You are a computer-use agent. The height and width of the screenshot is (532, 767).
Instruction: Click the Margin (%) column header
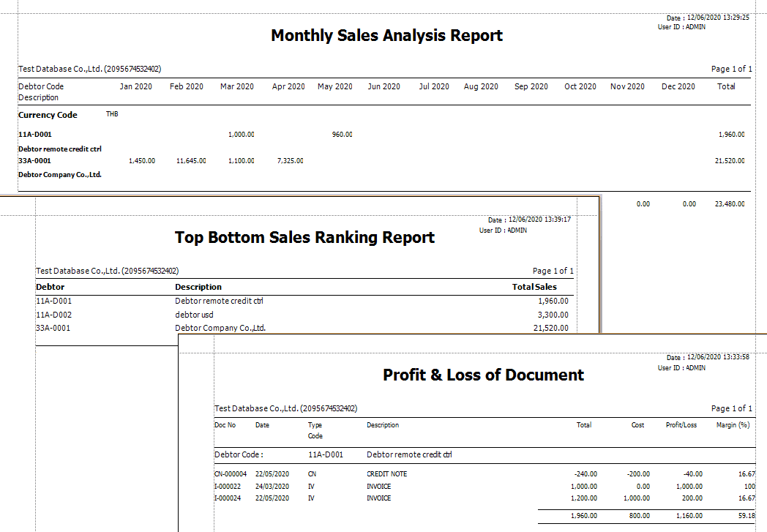pyautogui.click(x=733, y=425)
